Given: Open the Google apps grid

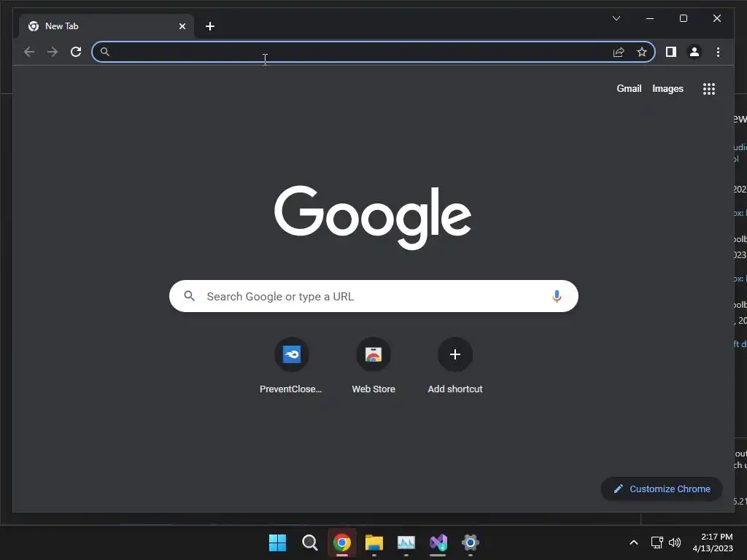Looking at the screenshot, I should pos(709,89).
